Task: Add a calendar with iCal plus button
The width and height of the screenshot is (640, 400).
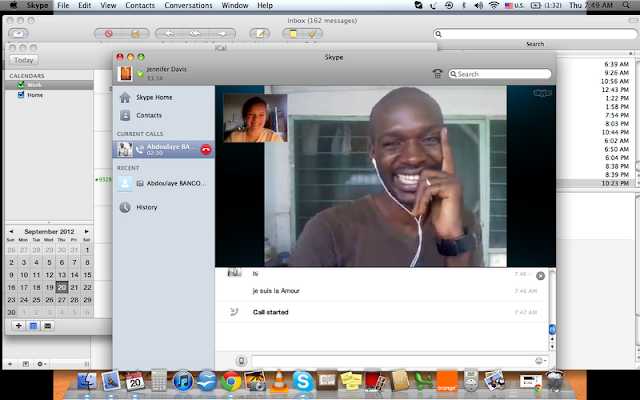Action: tap(18, 326)
